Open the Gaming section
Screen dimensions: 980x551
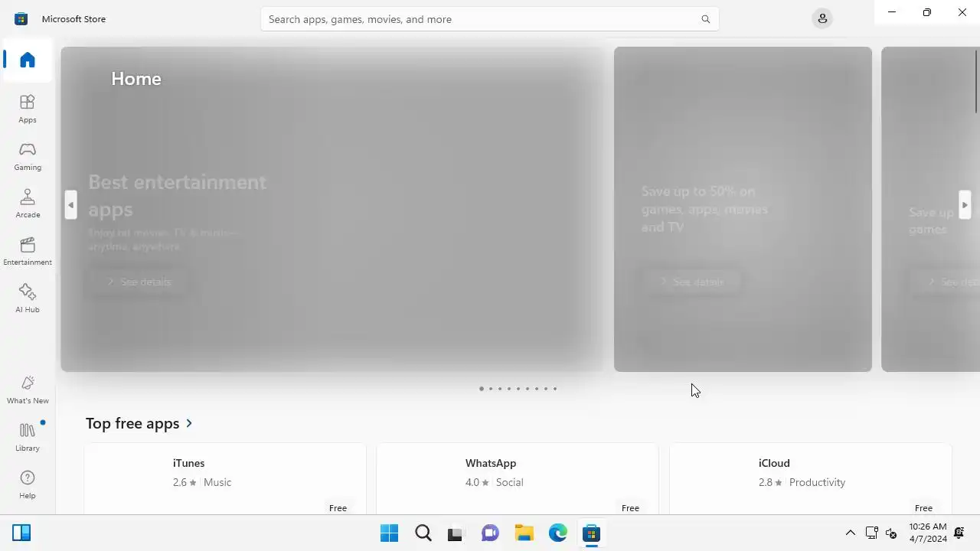[x=28, y=156]
